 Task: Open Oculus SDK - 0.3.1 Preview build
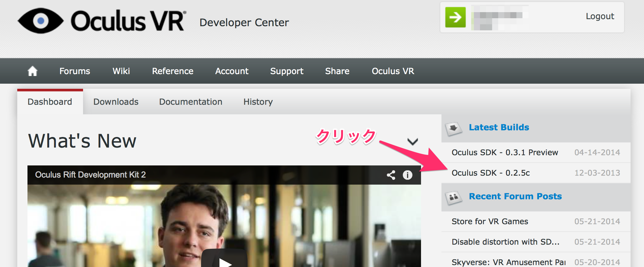click(x=505, y=152)
